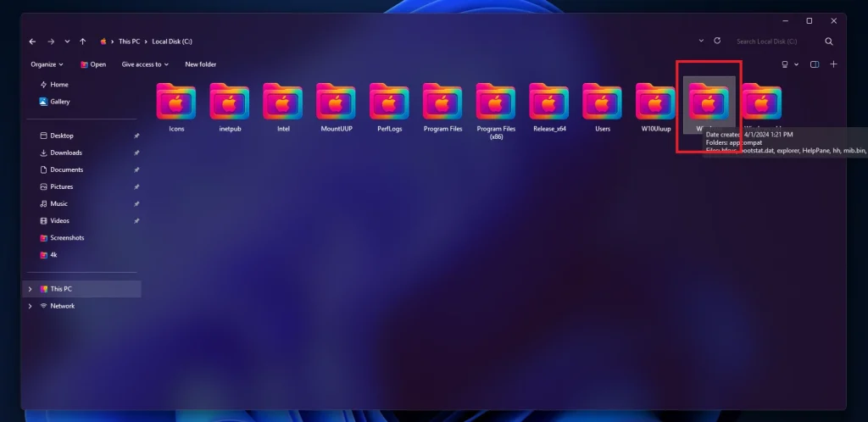Go back using the back arrow
868x422 pixels.
click(33, 42)
